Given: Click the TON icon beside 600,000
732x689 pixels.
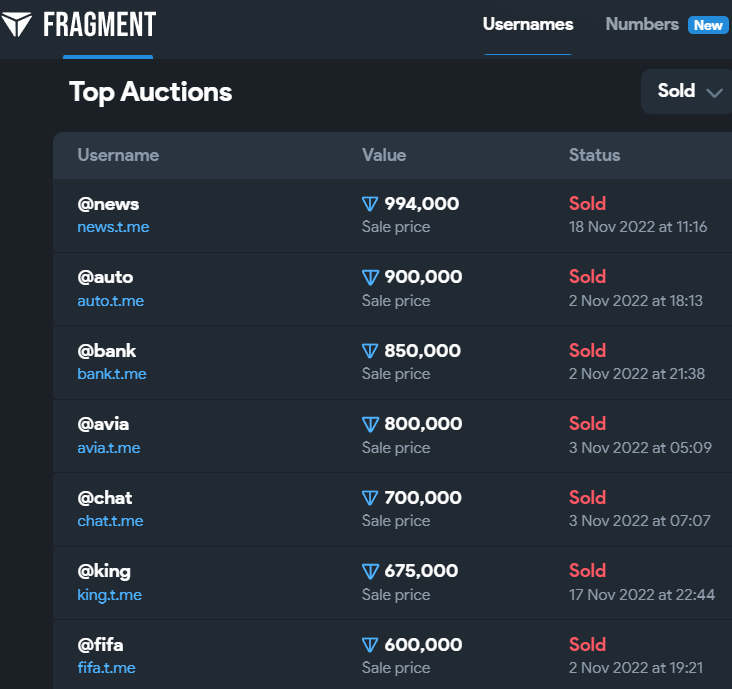Looking at the screenshot, I should click(x=370, y=645).
